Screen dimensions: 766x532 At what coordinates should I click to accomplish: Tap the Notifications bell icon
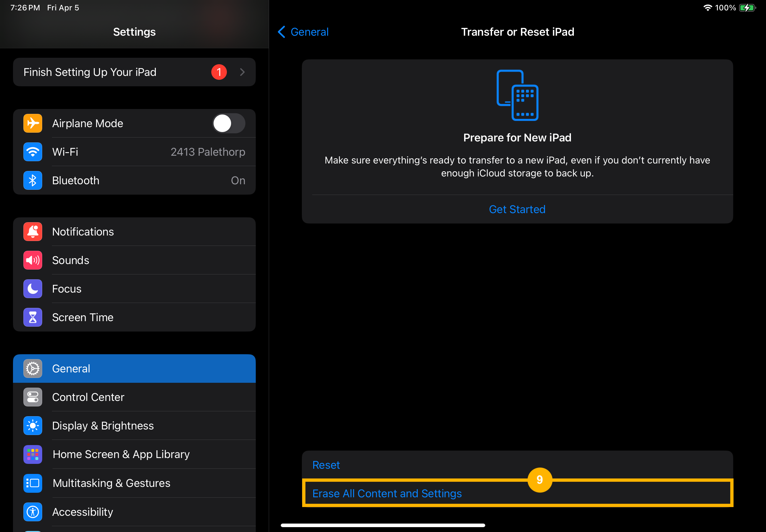pyautogui.click(x=33, y=232)
